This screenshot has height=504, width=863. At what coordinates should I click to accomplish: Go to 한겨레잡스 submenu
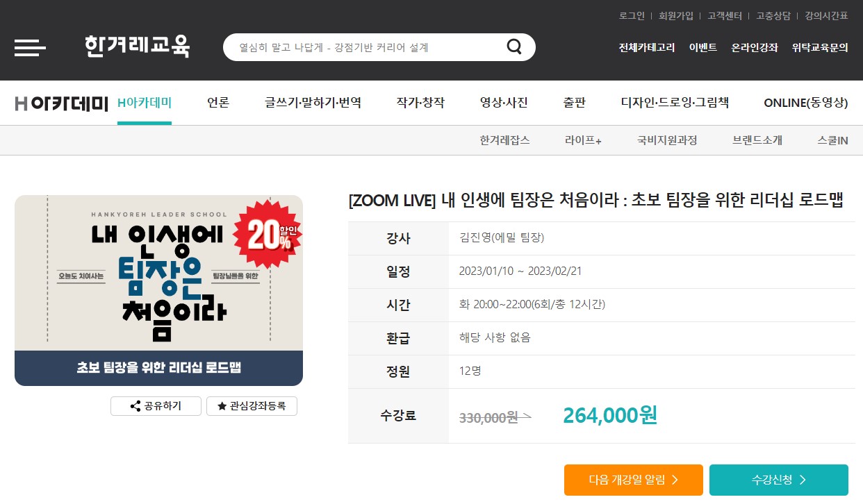pos(504,140)
